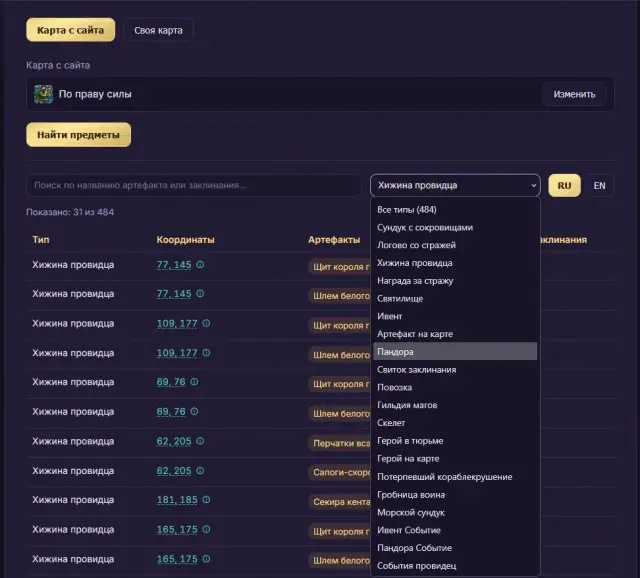Choose 'Пандора Событие' option
Viewport: 640px width, 578px height.
pos(455,547)
